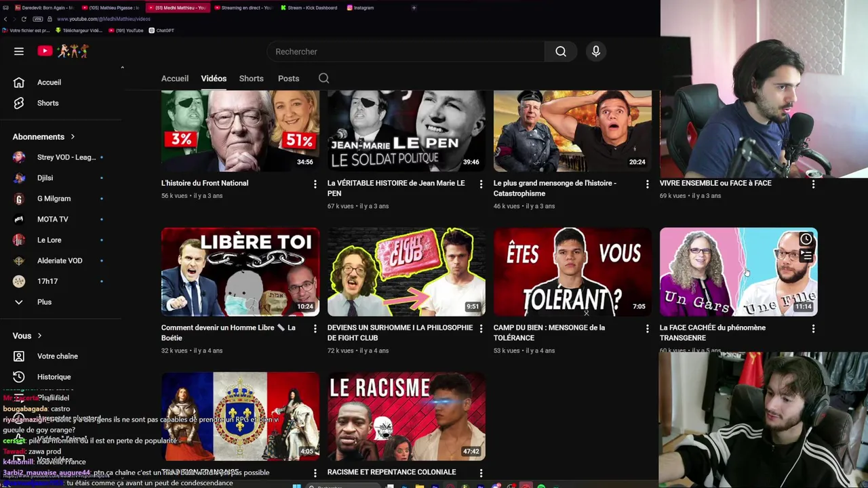Play ÊTES VOUS TOLÉRANT thumbnail video
The width and height of the screenshot is (868, 488).
coord(572,272)
